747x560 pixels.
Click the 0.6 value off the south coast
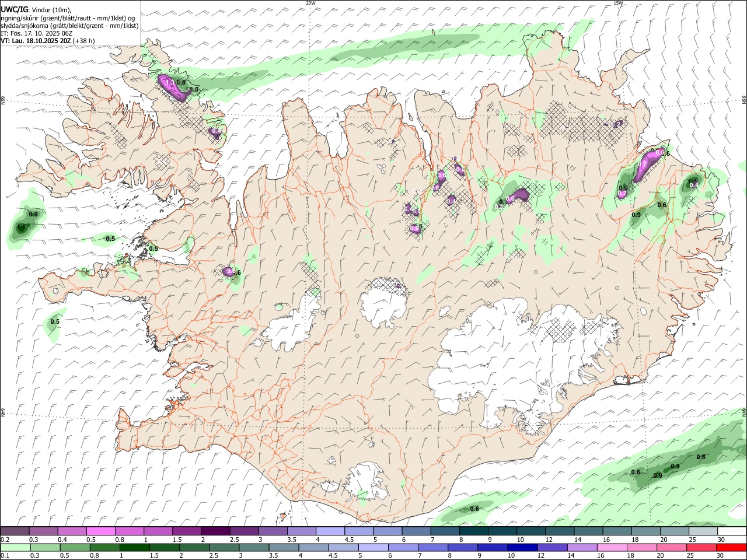point(474,509)
